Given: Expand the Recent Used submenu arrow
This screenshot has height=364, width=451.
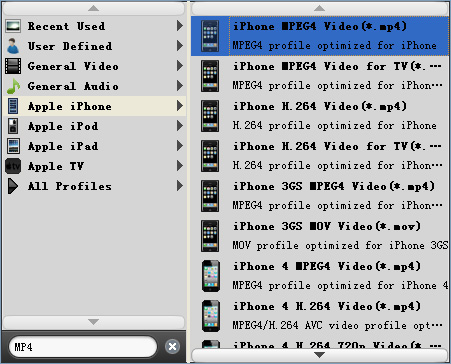Looking at the screenshot, I should pyautogui.click(x=180, y=26).
